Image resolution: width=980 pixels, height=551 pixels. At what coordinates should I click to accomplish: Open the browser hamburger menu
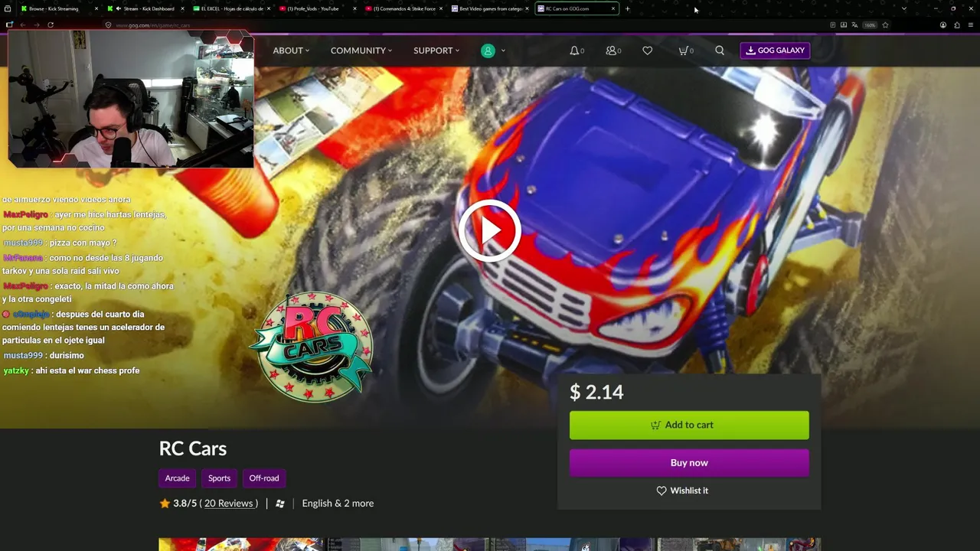pos(971,25)
